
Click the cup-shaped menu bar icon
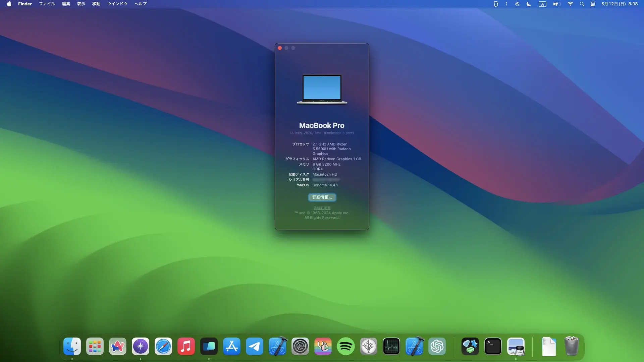pyautogui.click(x=496, y=4)
